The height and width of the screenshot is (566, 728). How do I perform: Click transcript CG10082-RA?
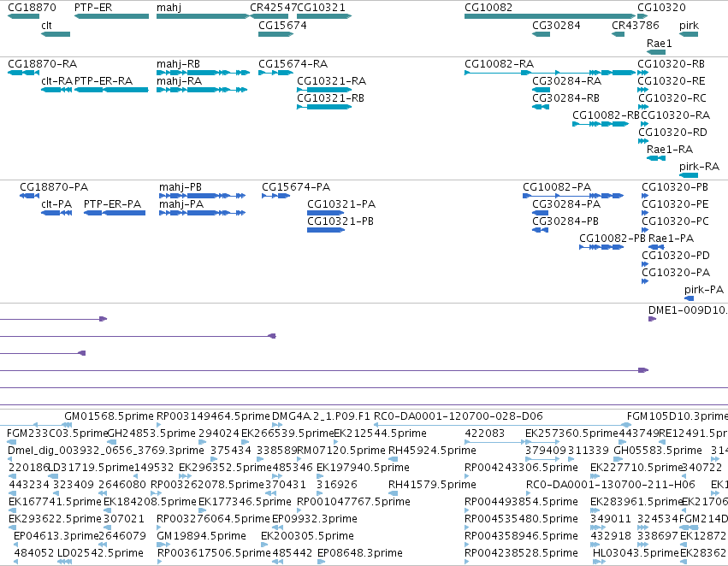(499, 64)
